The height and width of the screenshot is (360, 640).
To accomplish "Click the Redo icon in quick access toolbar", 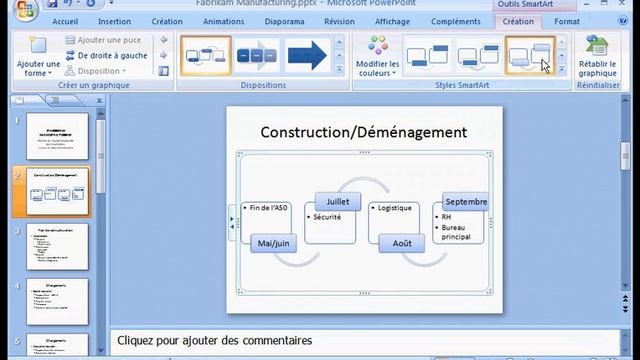I will (x=91, y=4).
